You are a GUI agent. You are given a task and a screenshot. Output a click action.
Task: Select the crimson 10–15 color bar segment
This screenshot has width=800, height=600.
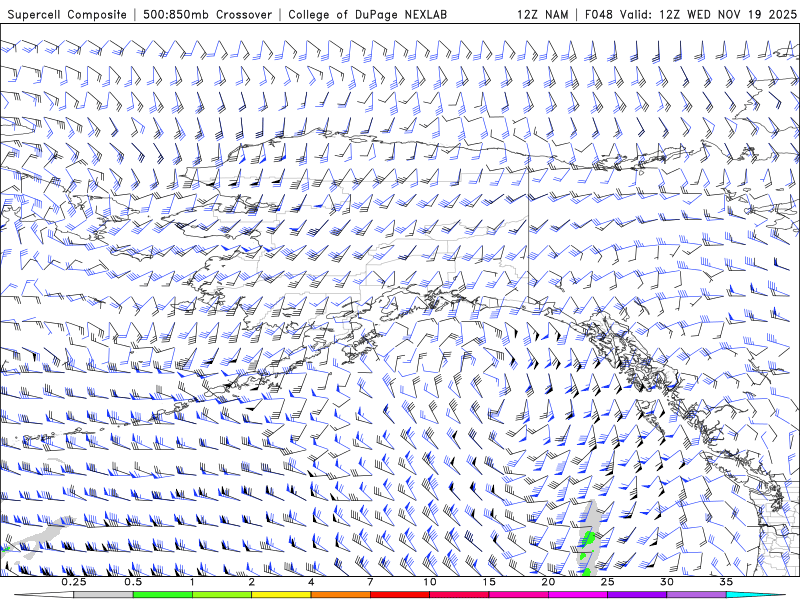point(459,595)
